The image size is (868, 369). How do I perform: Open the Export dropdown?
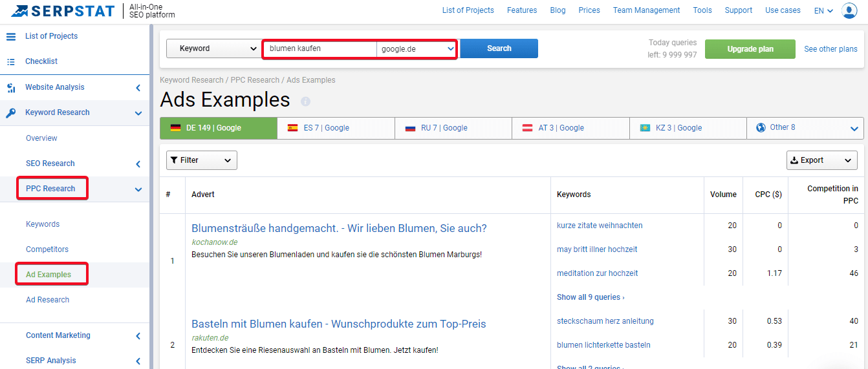tap(822, 160)
